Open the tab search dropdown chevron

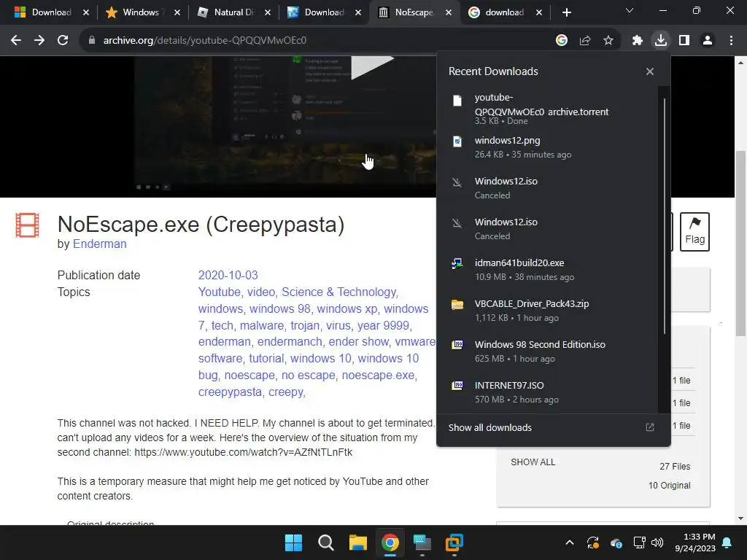[x=630, y=10]
